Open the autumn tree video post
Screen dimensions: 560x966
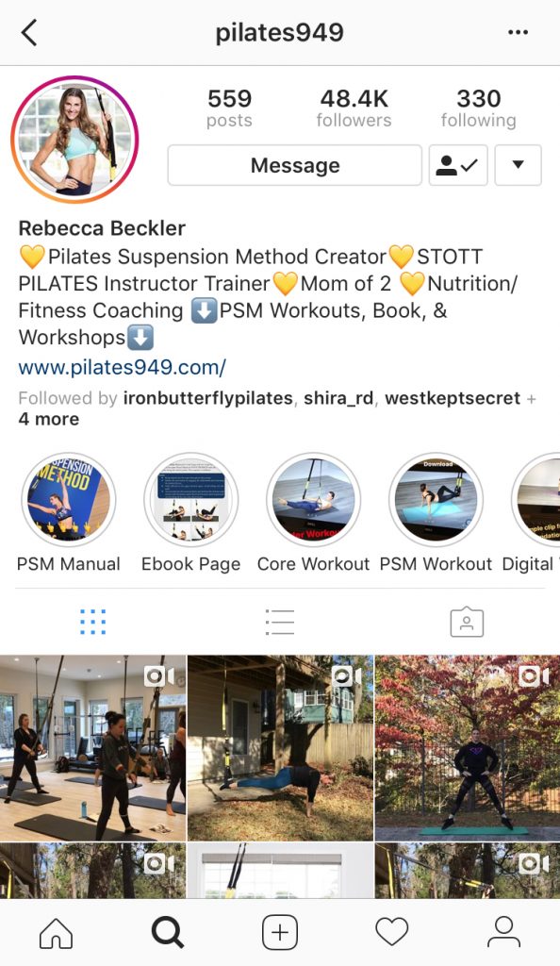(x=468, y=748)
